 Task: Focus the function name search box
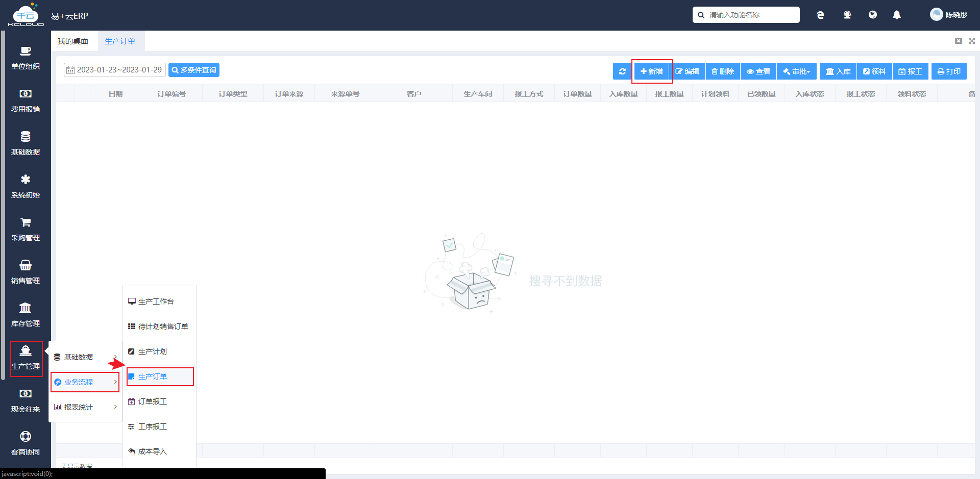tap(746, 15)
